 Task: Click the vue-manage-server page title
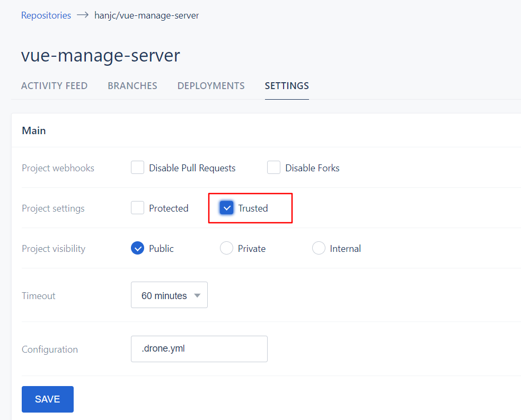pyautogui.click(x=101, y=56)
